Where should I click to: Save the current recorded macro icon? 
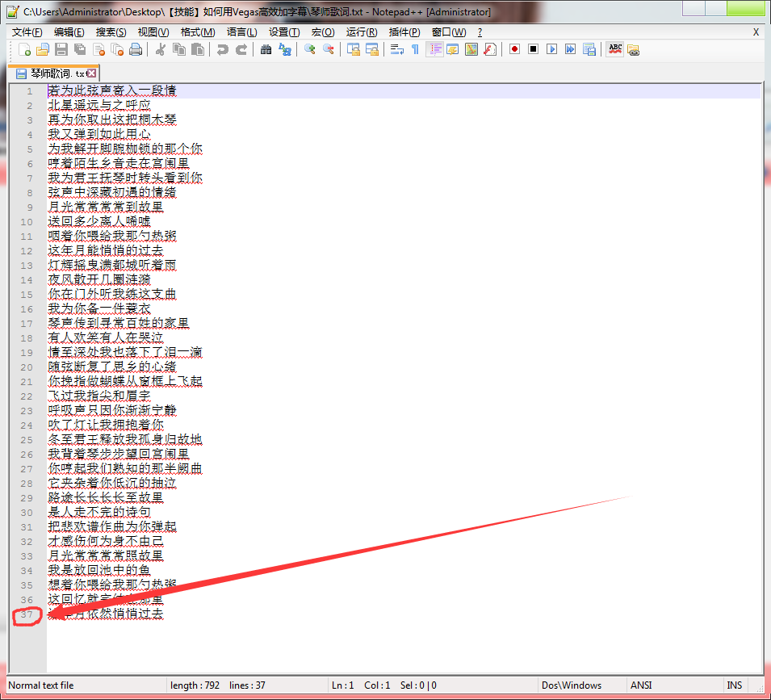589,49
